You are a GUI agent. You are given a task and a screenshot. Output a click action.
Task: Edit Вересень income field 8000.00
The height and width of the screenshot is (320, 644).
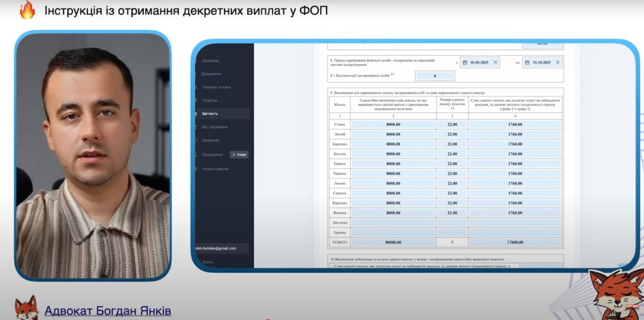click(393, 203)
